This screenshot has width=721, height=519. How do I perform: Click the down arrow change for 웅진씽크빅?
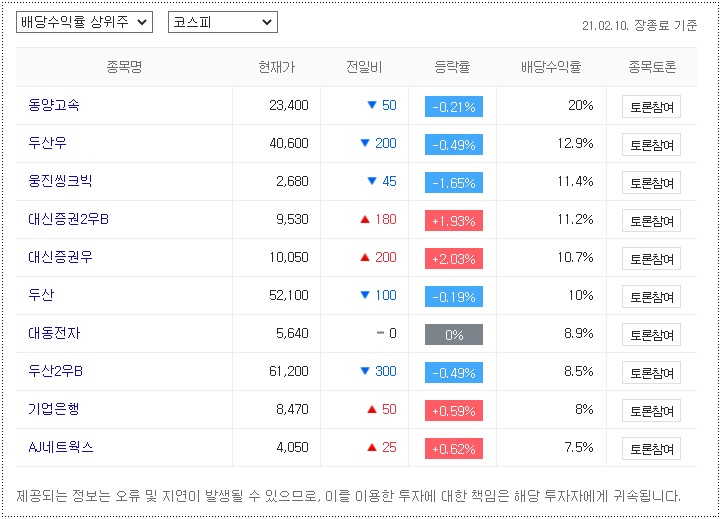click(x=382, y=182)
